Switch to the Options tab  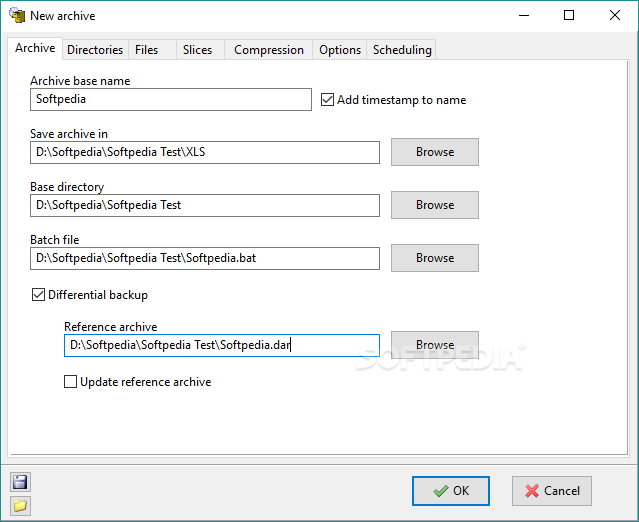[x=340, y=50]
